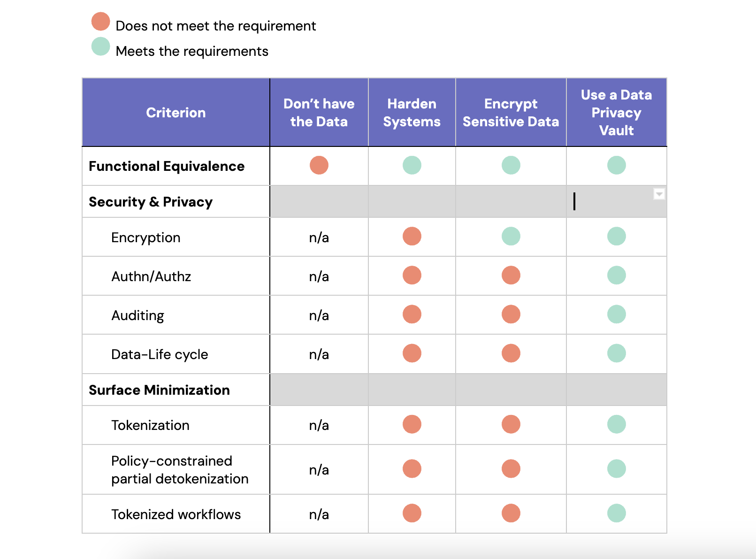This screenshot has height=559, width=756.
Task: Open the cell dropdown arrow in Security & Privacy row
Action: coord(659,194)
